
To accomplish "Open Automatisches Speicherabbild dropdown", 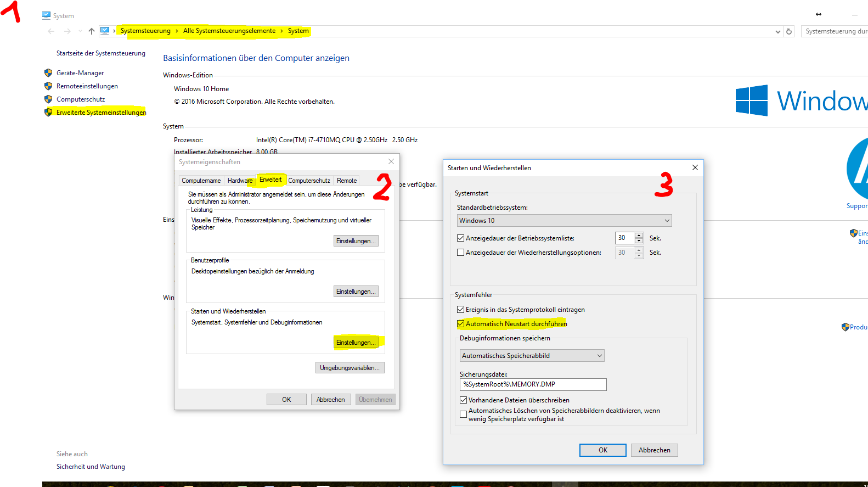I will (x=532, y=355).
